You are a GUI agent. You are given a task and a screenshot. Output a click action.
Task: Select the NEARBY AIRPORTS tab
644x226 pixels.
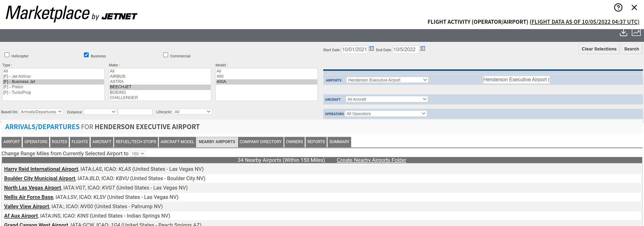[x=217, y=142]
